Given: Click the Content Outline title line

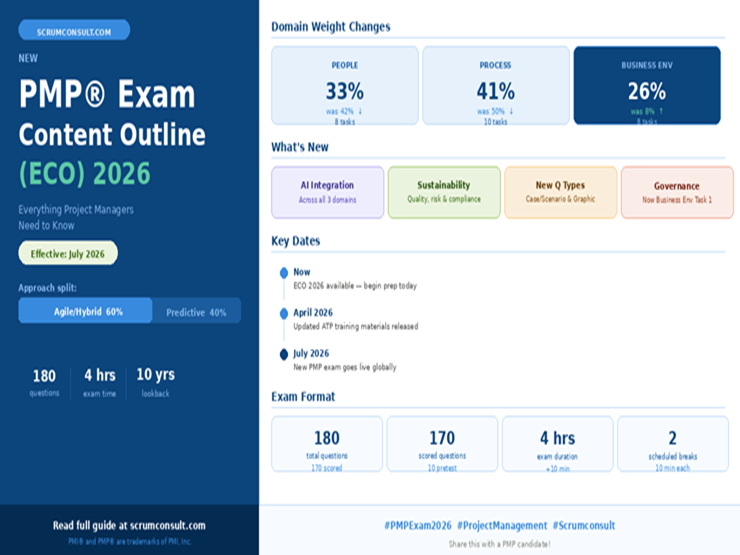Looking at the screenshot, I should [112, 135].
